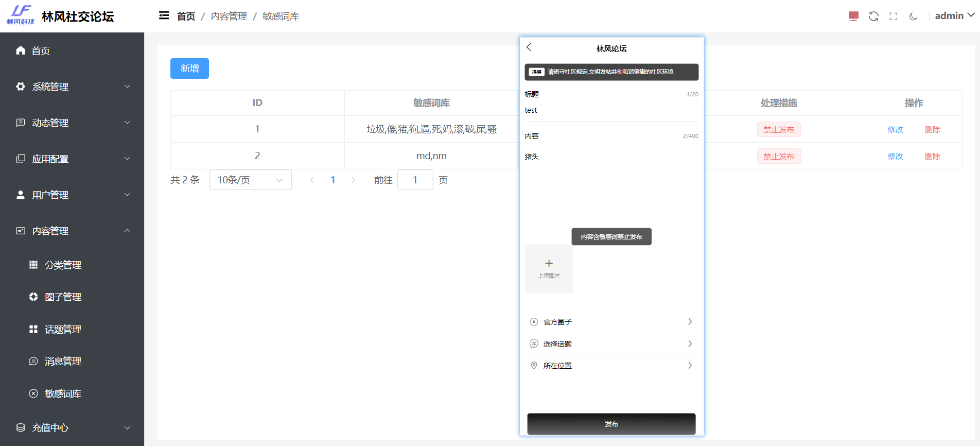Open the 10条/页 page size dropdown

click(x=251, y=180)
